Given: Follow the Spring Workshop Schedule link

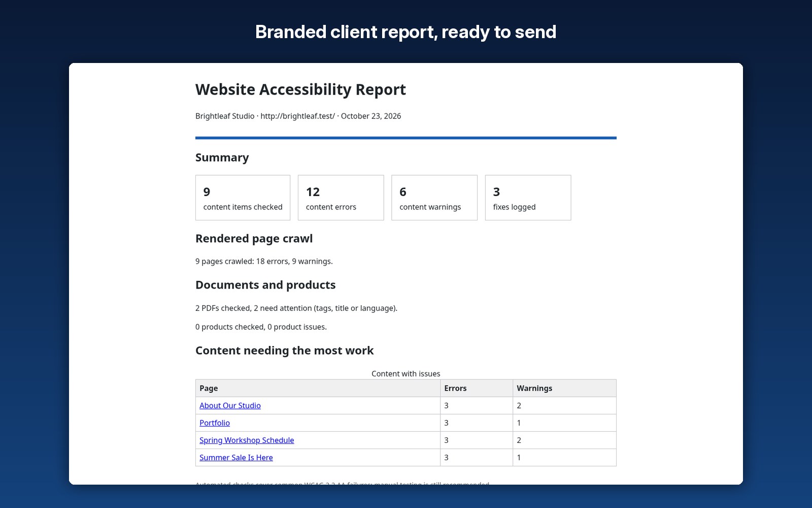Looking at the screenshot, I should tap(247, 440).
